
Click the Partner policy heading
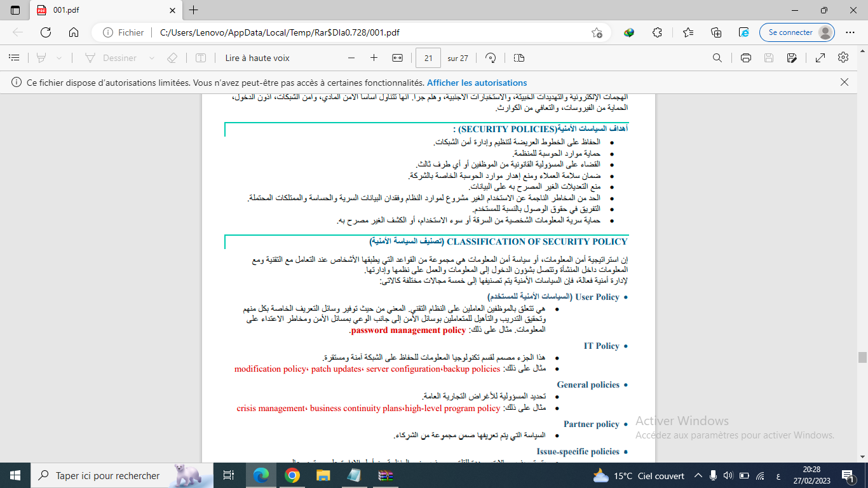[592, 424]
